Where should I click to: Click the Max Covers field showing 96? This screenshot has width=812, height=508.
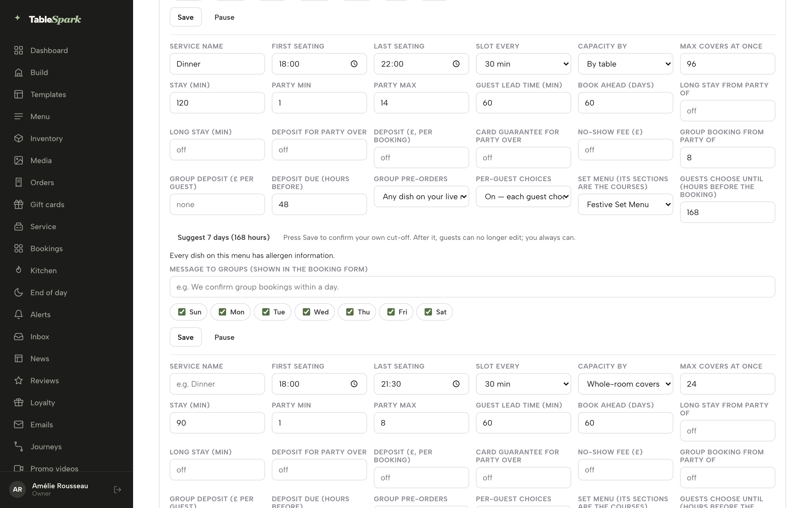click(x=727, y=64)
